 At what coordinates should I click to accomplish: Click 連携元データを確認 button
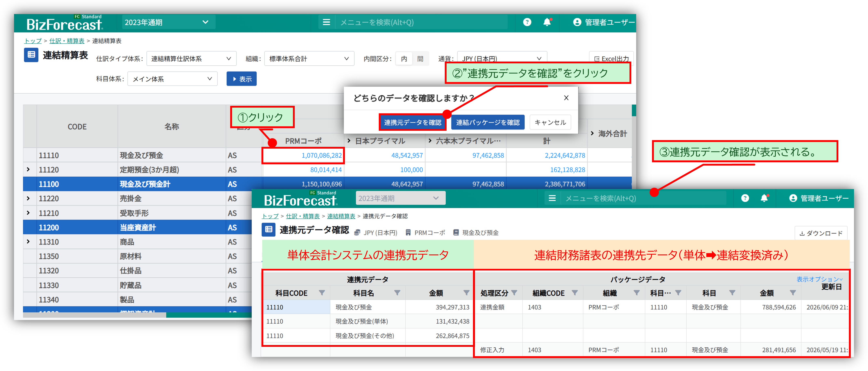point(412,122)
